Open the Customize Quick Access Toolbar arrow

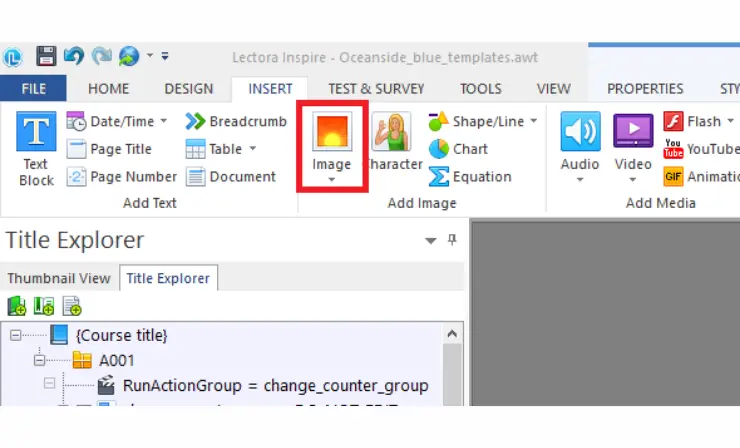pyautogui.click(x=165, y=56)
